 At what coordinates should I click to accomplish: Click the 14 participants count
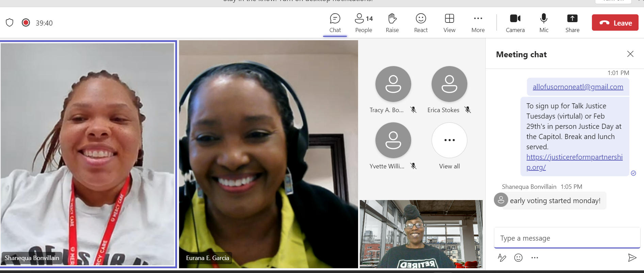tap(370, 18)
